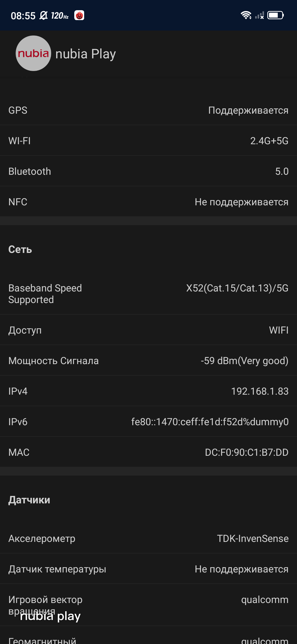The image size is (297, 644).
Task: Tap the Bluetooth 5.0 row
Action: 148,171
